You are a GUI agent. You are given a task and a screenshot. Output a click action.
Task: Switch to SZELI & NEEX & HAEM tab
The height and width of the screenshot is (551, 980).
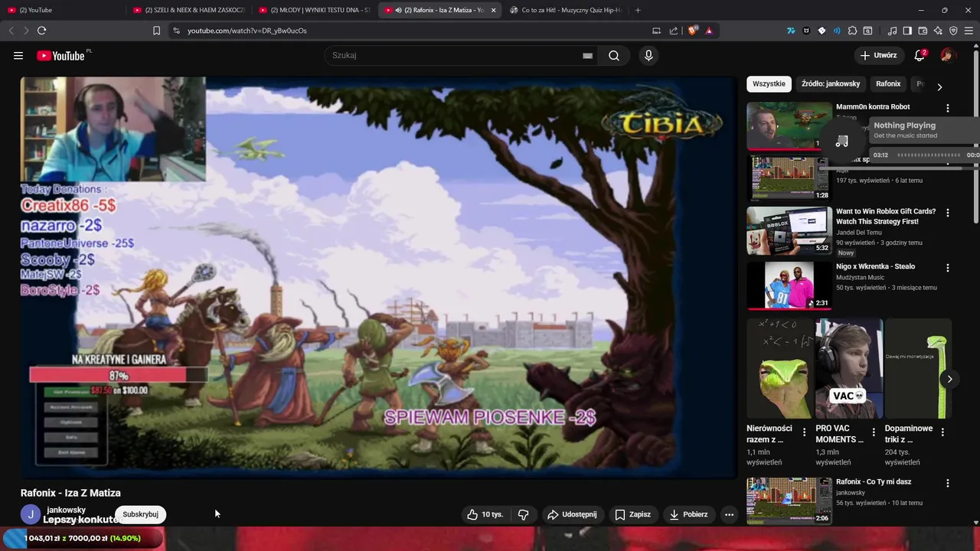(189, 10)
